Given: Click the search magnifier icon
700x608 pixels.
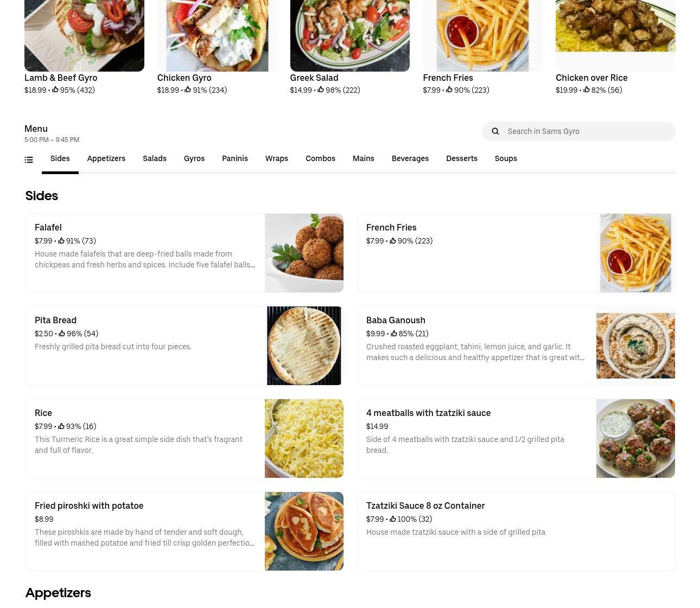Looking at the screenshot, I should pos(495,131).
